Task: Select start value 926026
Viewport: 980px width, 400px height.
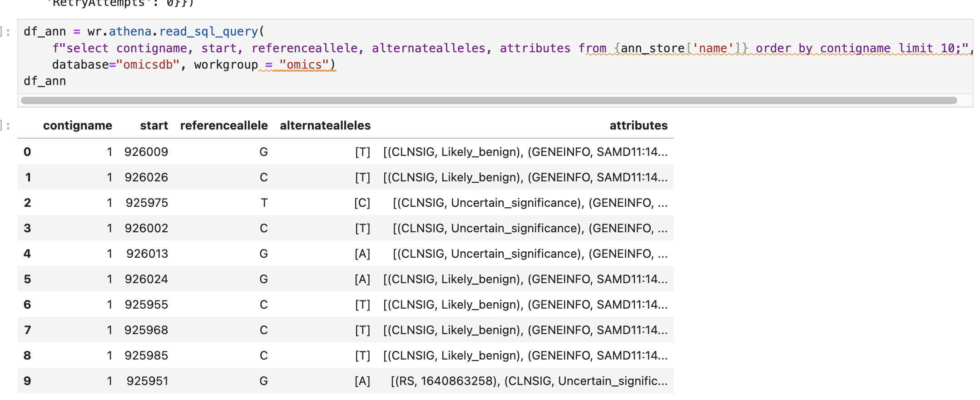Action: pyautogui.click(x=146, y=177)
